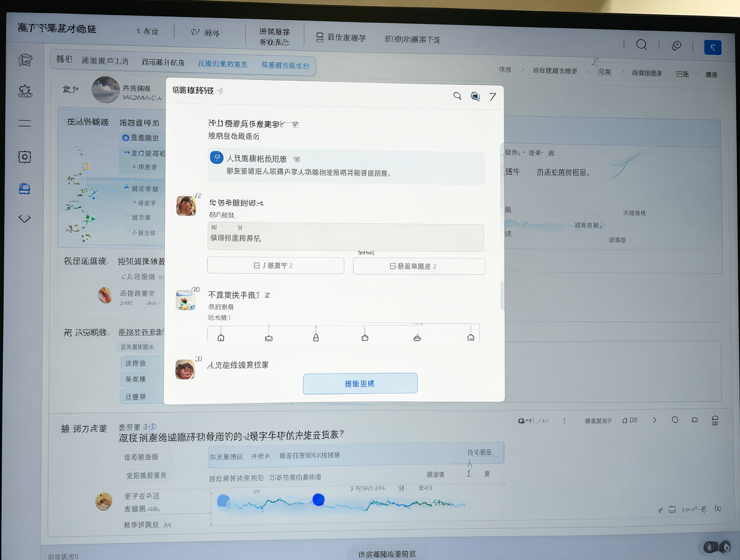Image resolution: width=740 pixels, height=560 pixels.
Task: Click the pill-shaped button centered at screen bottom
Action: tap(387, 553)
